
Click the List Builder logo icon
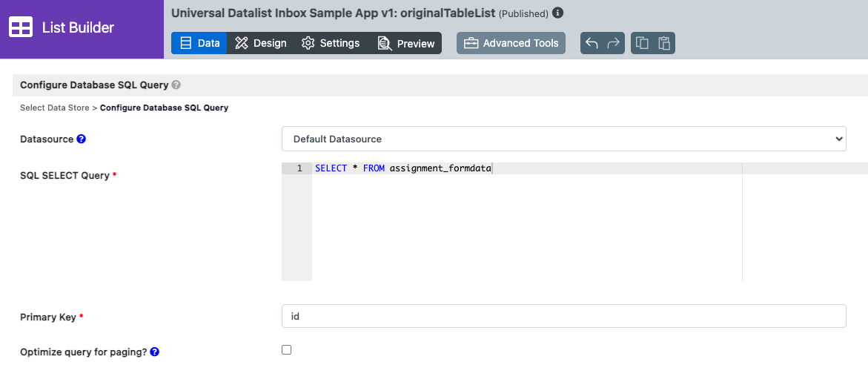pos(20,28)
